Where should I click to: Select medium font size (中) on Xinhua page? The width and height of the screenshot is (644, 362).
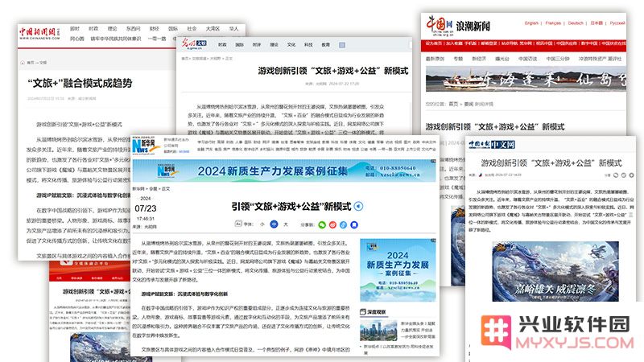[x=274, y=224]
